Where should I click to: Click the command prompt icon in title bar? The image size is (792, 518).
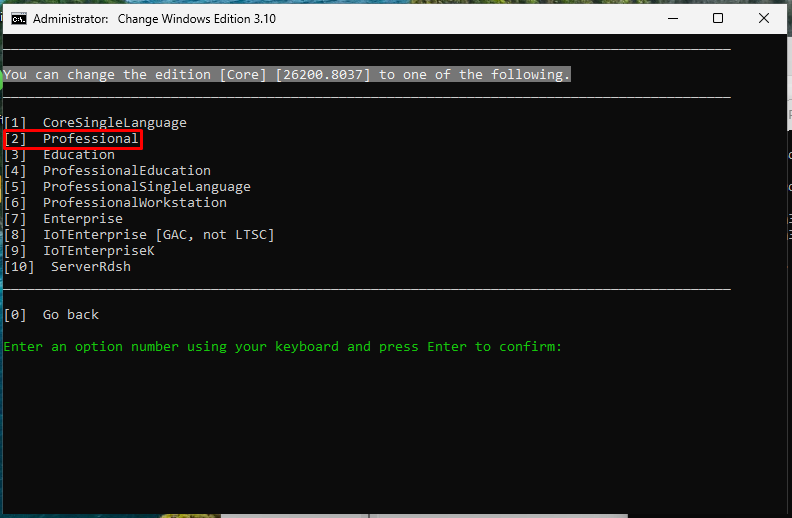point(19,19)
